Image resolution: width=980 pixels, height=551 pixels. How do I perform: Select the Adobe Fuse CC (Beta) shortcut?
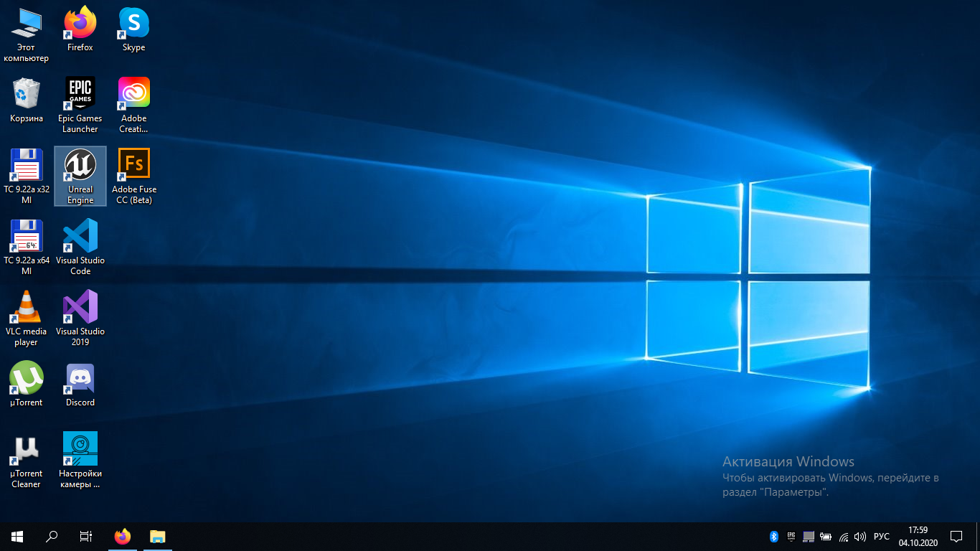pyautogui.click(x=133, y=176)
